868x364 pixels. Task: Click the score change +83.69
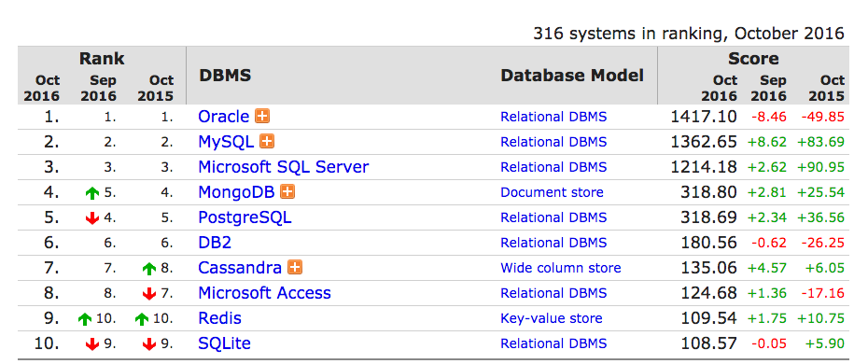tap(820, 142)
